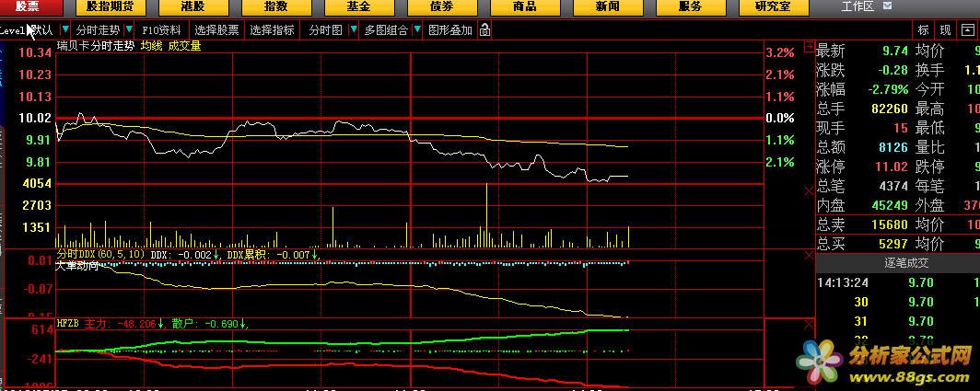This screenshot has width=980, height=391.
Task: Expand the 分时图 dropdown arrow
Action: pyautogui.click(x=353, y=30)
